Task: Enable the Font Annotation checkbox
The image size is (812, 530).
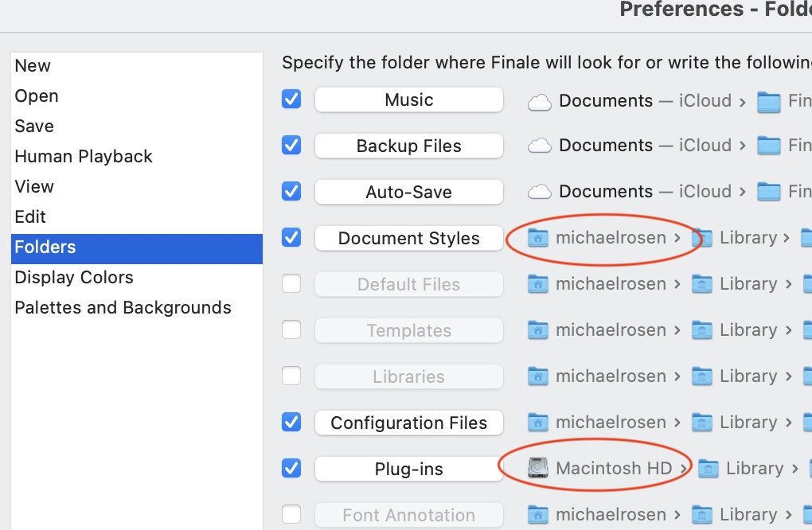Action: [x=292, y=515]
